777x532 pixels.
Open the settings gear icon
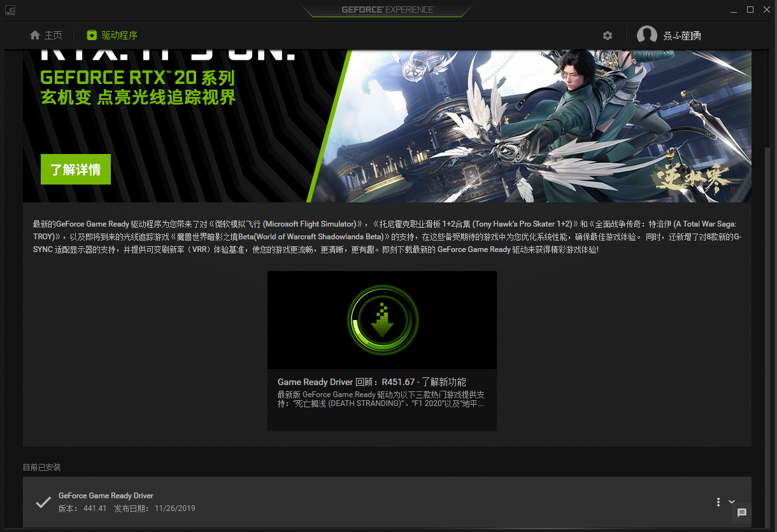607,36
